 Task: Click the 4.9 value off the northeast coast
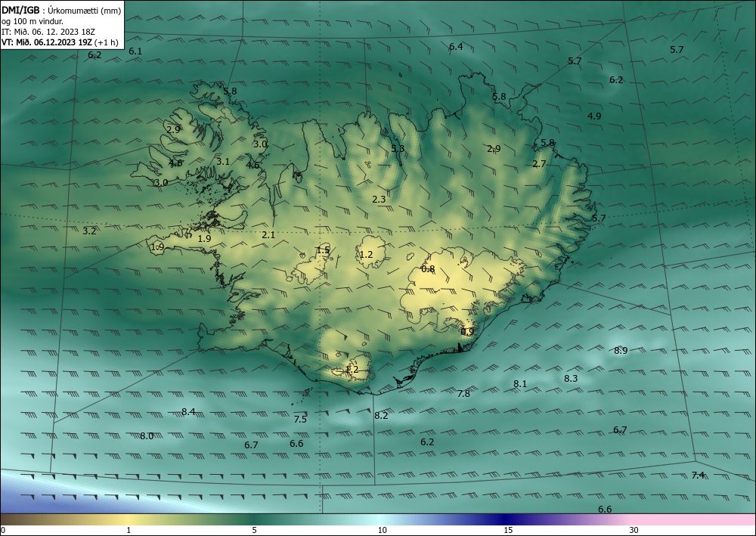tap(594, 116)
